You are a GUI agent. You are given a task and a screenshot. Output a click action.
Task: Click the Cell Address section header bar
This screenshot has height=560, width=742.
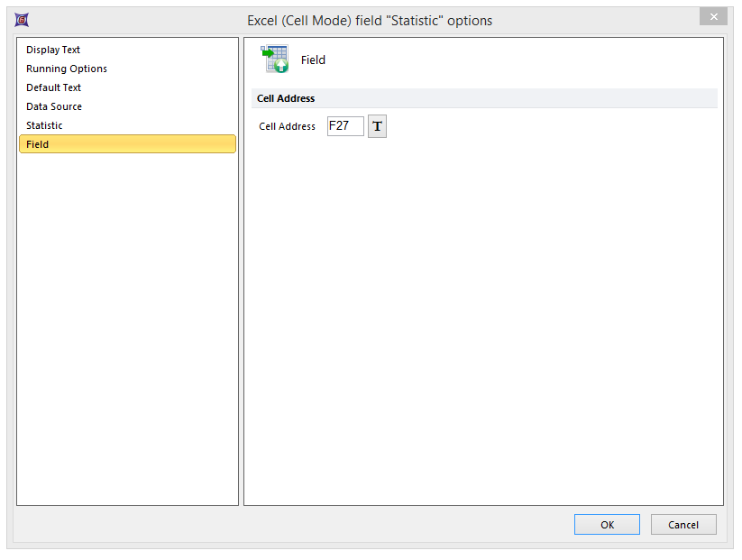[x=484, y=98]
